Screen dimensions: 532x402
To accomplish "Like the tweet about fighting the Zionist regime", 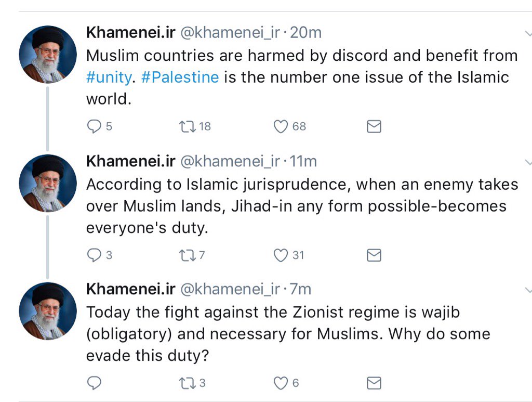I will tap(281, 383).
